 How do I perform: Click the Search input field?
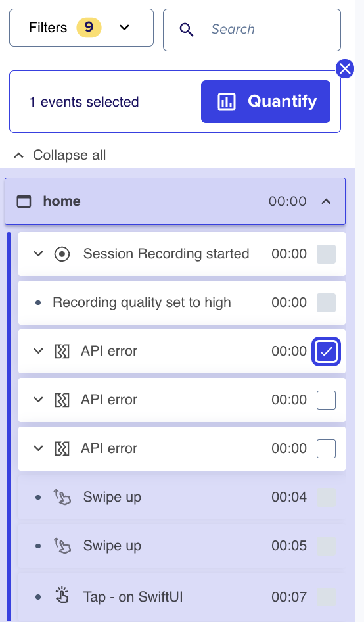252,30
